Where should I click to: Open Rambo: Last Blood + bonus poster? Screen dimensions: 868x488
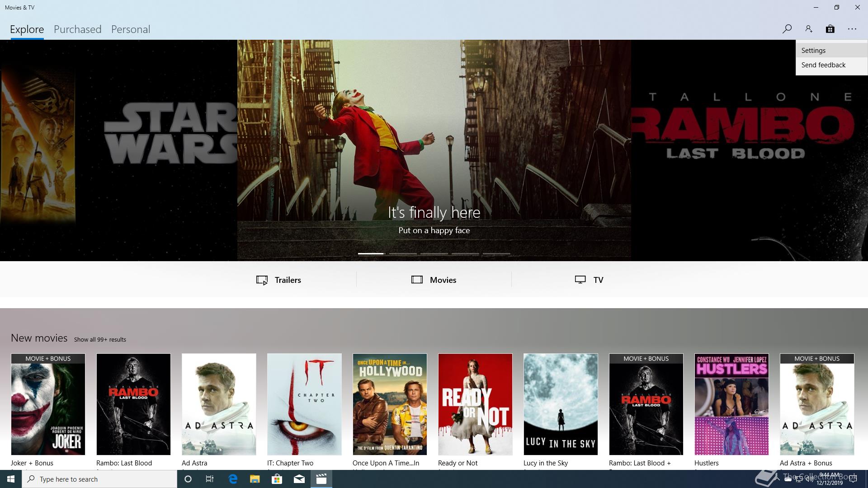[x=646, y=404]
